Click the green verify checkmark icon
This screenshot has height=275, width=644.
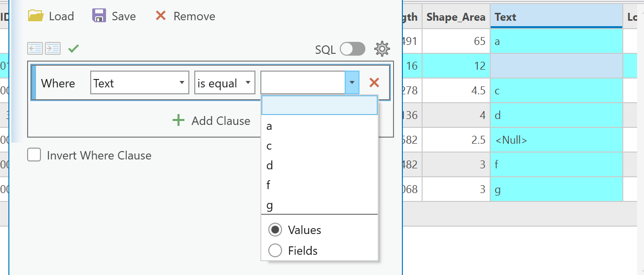[x=73, y=48]
